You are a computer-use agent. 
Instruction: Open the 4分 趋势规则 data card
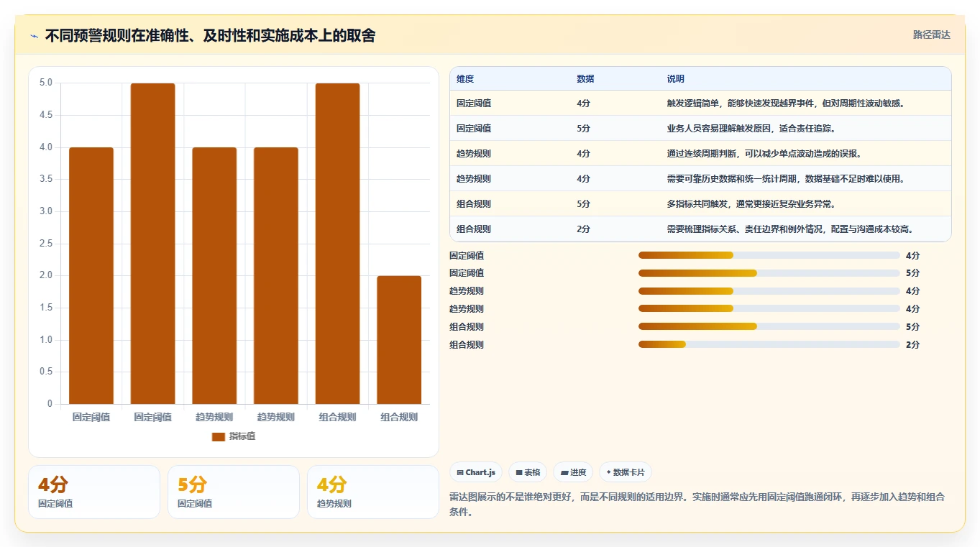373,492
